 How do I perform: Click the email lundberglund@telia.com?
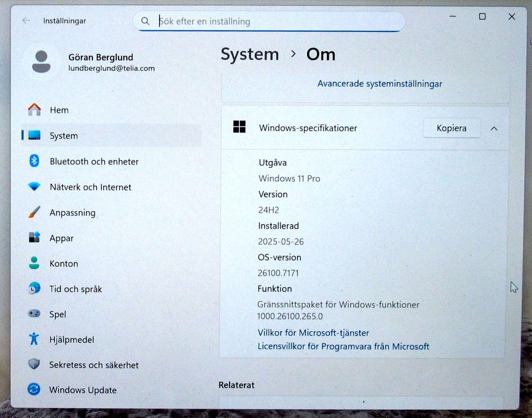point(111,68)
